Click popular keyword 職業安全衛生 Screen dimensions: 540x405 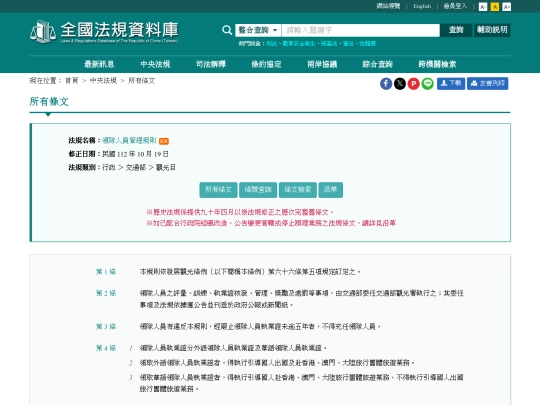pos(299,44)
